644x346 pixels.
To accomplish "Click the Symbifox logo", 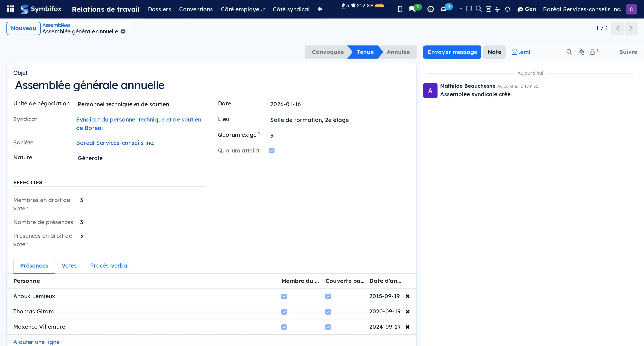I will (x=41, y=9).
